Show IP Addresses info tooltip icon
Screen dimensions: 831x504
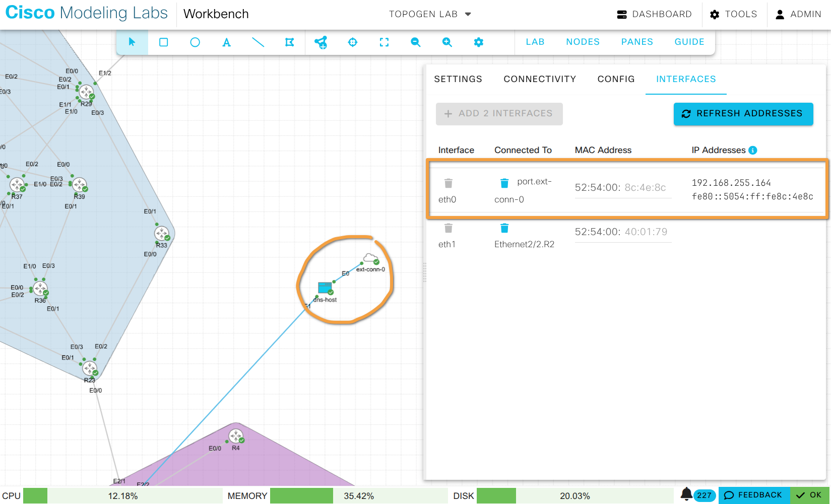(x=753, y=150)
